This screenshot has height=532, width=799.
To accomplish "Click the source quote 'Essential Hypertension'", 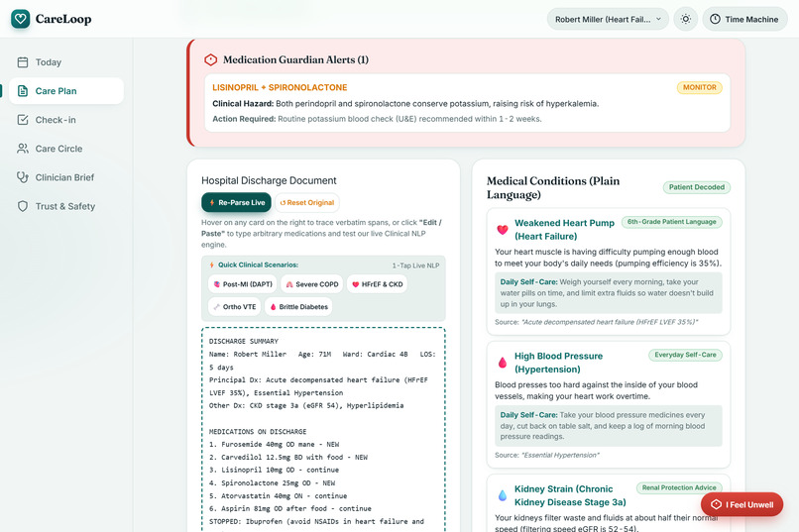I will (x=560, y=455).
